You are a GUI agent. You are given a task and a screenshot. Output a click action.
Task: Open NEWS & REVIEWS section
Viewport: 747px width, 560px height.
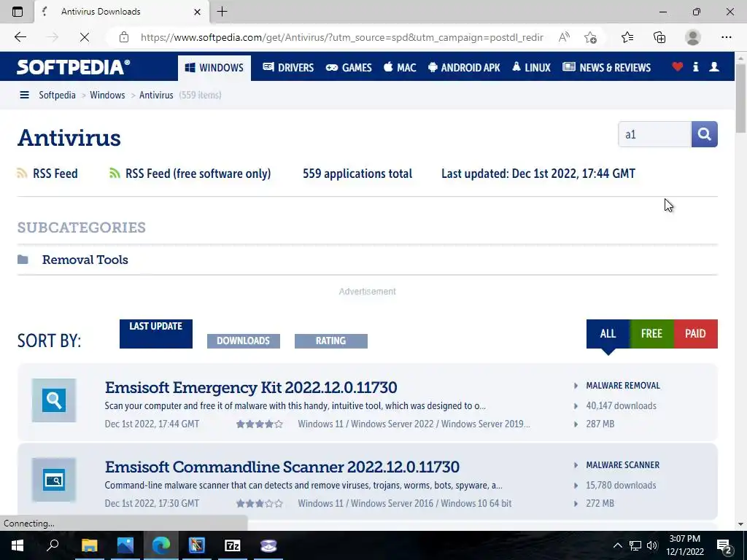(606, 68)
